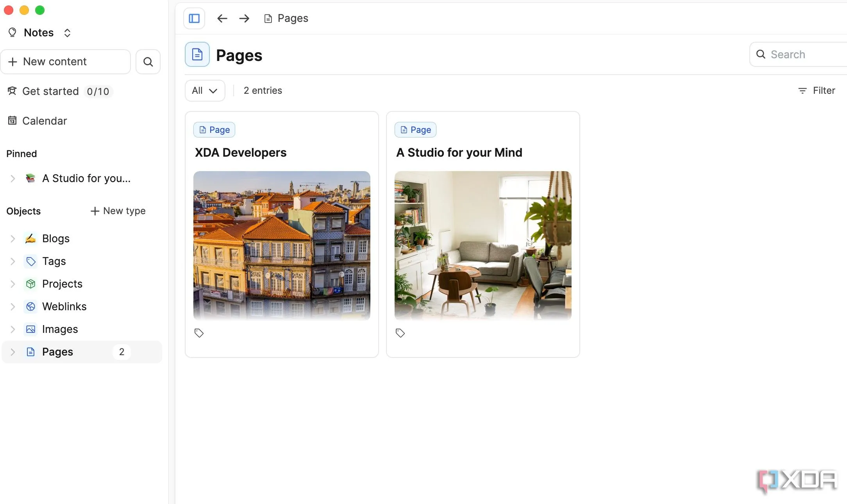Image resolution: width=847 pixels, height=504 pixels.
Task: Open the sidebar search magnifier button
Action: 148,62
